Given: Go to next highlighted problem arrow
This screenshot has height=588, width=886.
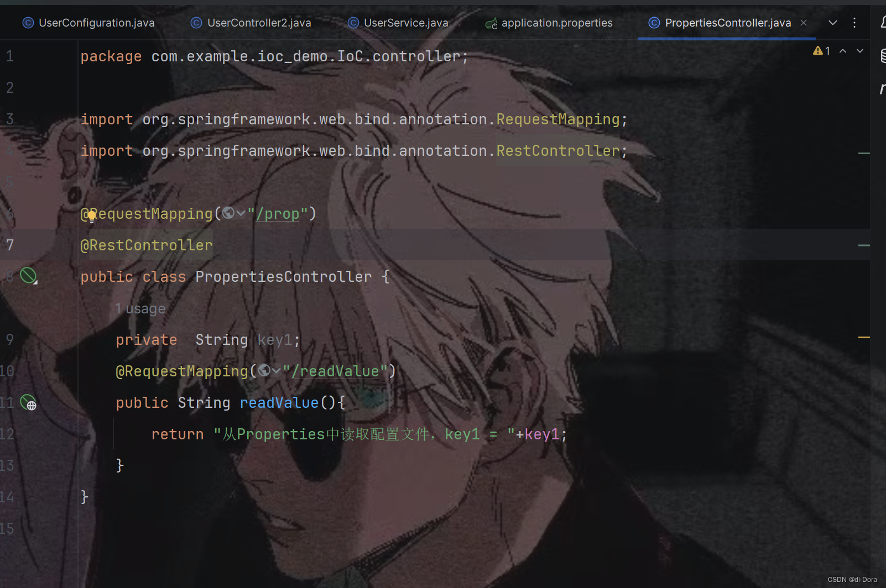Looking at the screenshot, I should click(x=860, y=51).
